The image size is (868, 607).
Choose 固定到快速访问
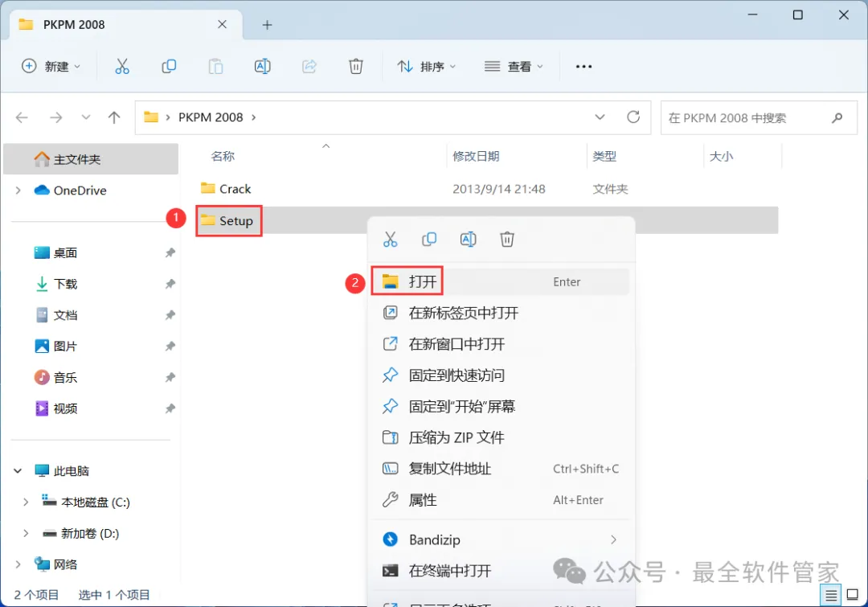(501, 375)
